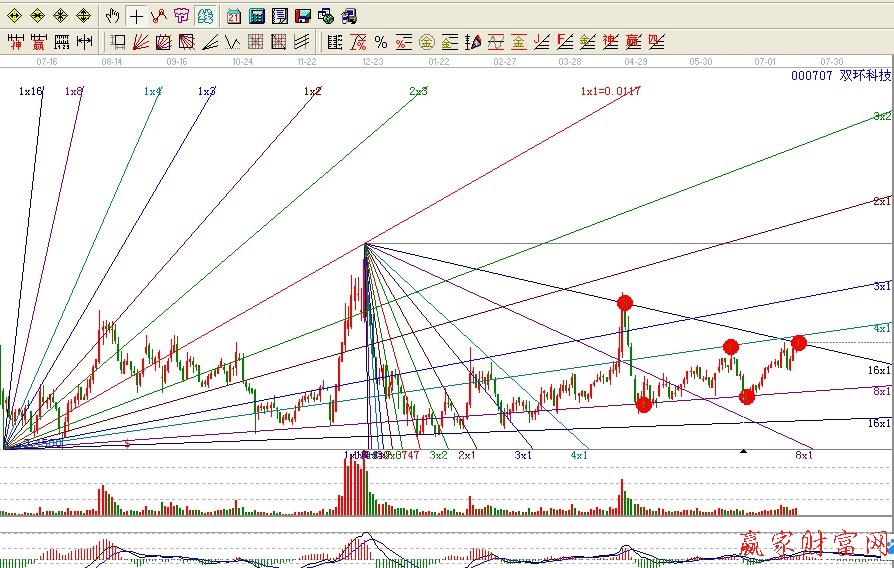Click the 1x1=0.0117 Gann line label
The width and height of the screenshot is (894, 568).
pos(610,91)
